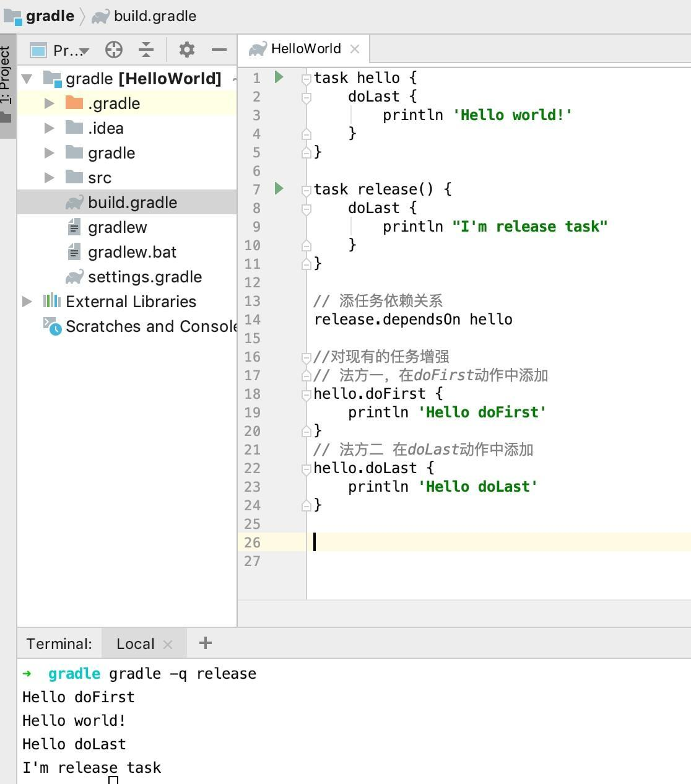The height and width of the screenshot is (784, 691).
Task: Run the release task gutter arrow
Action: 279,188
